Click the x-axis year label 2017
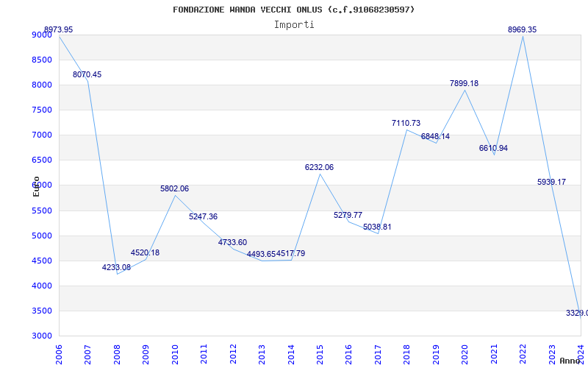 (378, 355)
